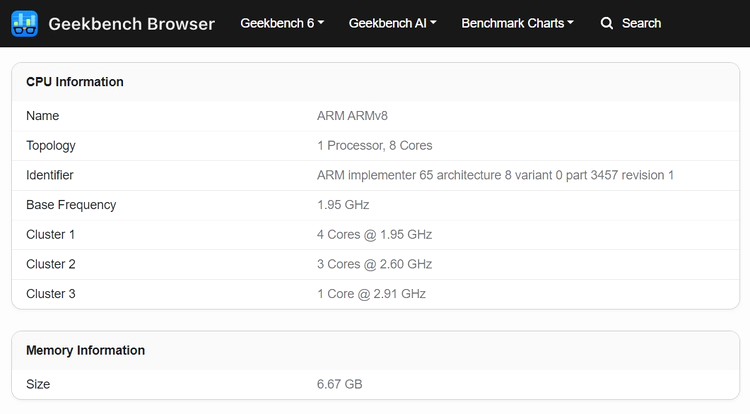The image size is (750, 414).
Task: Open the Benchmark Charts dropdown
Action: tap(518, 23)
